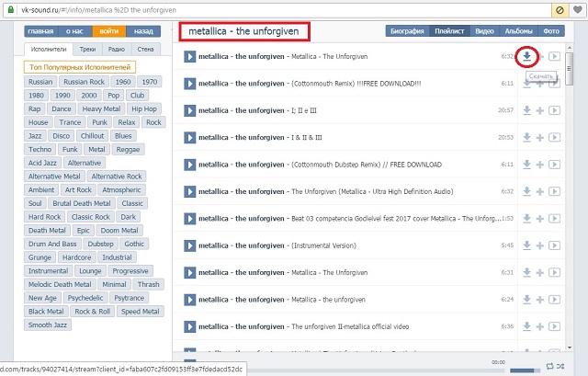Image resolution: width=588 pixels, height=376 pixels.
Task: Download The unforgiven II official video track
Action: [526, 327]
